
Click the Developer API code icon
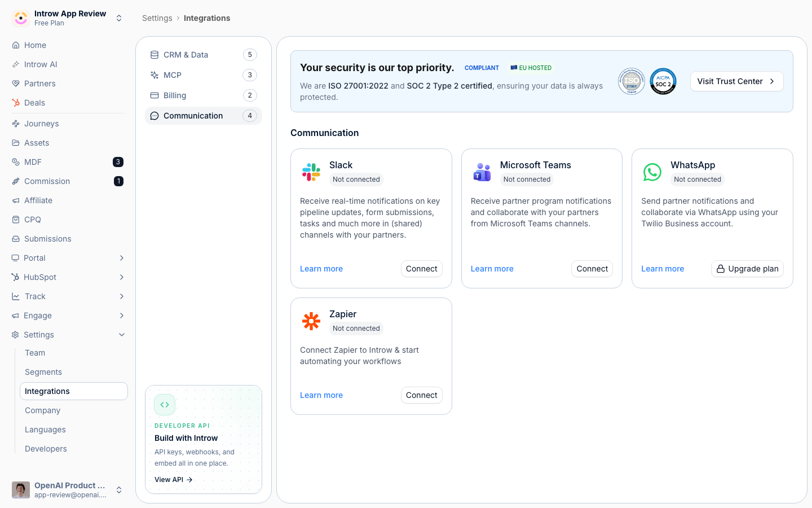pyautogui.click(x=165, y=405)
